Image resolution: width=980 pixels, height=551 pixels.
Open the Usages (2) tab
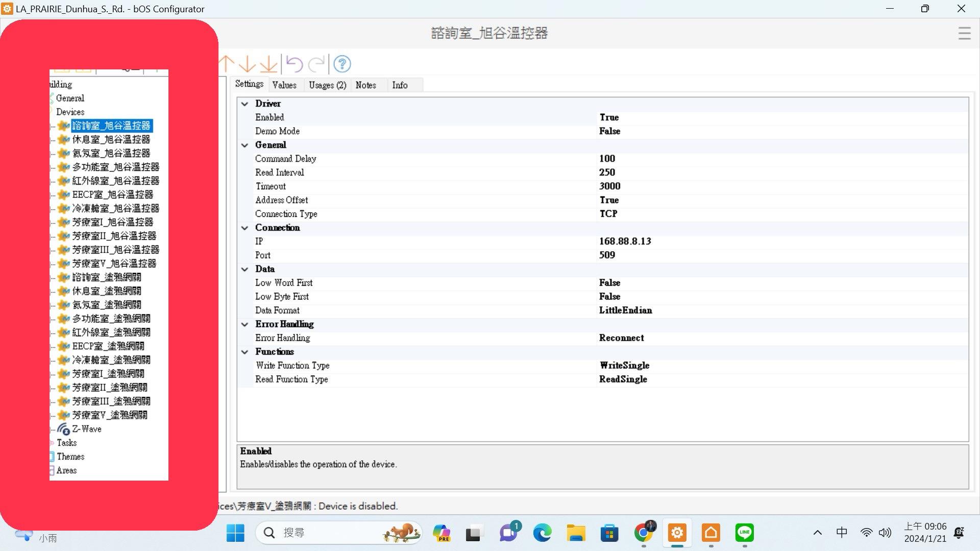tap(327, 85)
